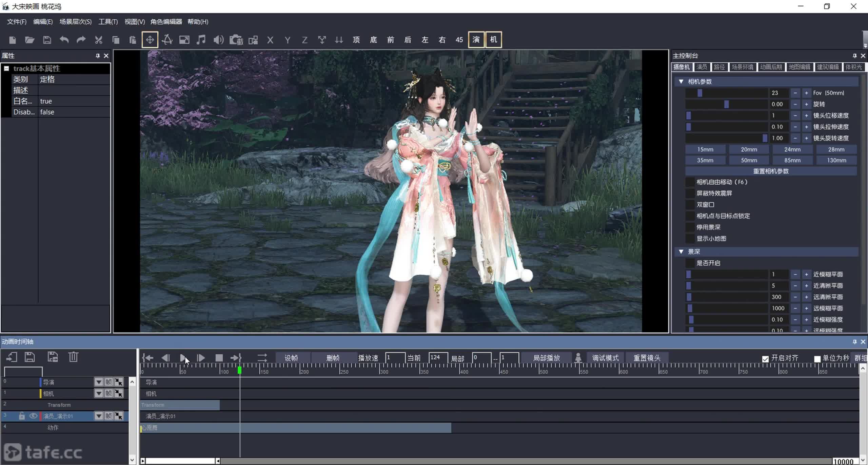The image size is (868, 465).
Task: Click the 重置镜头 button
Action: [x=647, y=358]
